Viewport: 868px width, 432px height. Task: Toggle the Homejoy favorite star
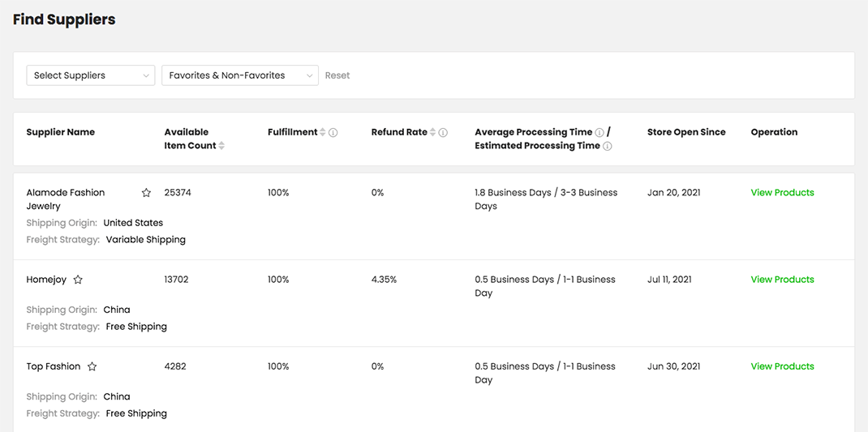pos(78,280)
